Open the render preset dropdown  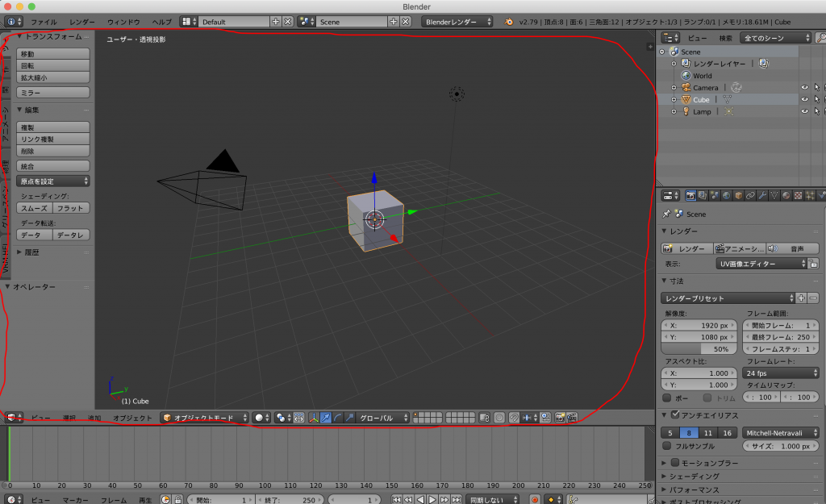click(728, 298)
